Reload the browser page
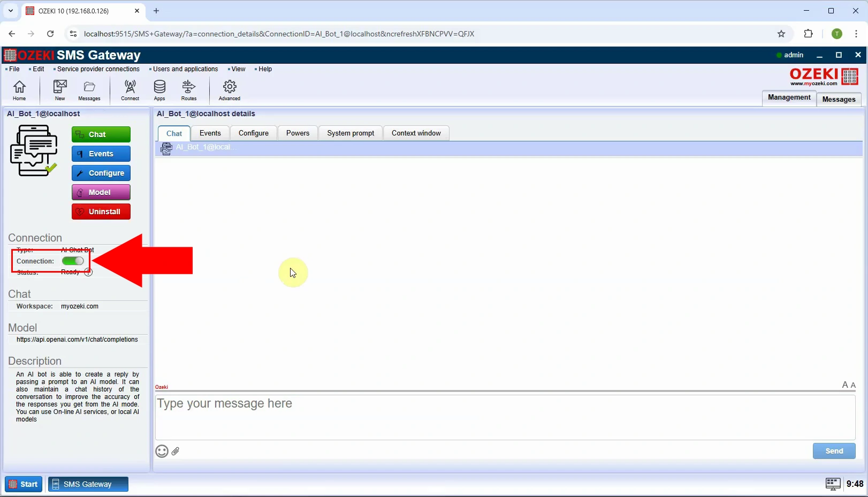The width and height of the screenshot is (868, 497). pyautogui.click(x=50, y=34)
